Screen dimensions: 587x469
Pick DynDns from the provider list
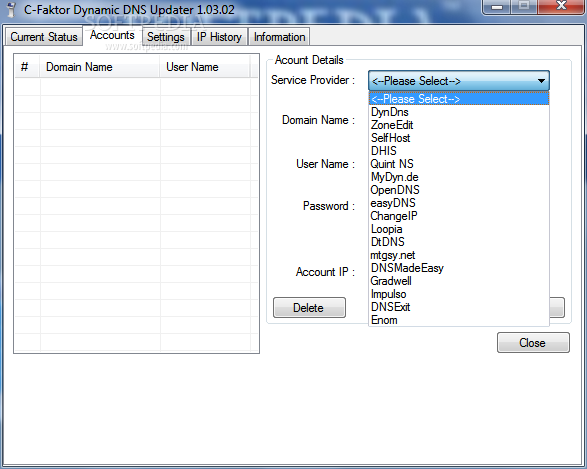[459, 112]
